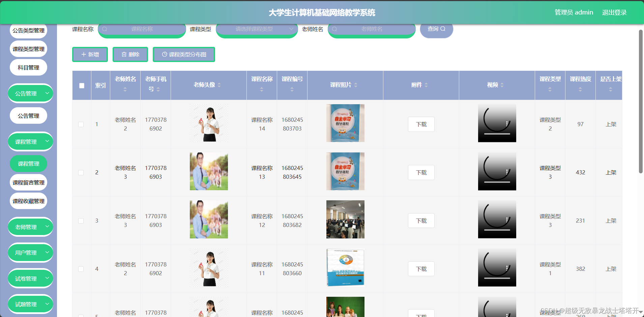Download attachment for 课程名称 14

click(x=421, y=124)
